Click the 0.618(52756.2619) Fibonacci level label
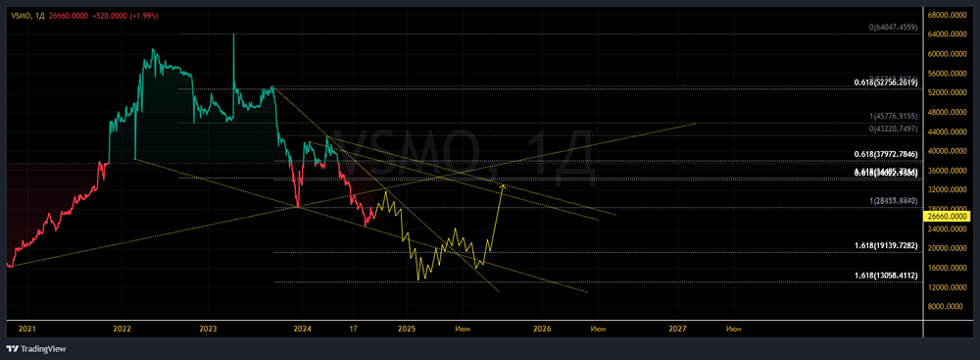This screenshot has height=360, width=980. click(886, 82)
